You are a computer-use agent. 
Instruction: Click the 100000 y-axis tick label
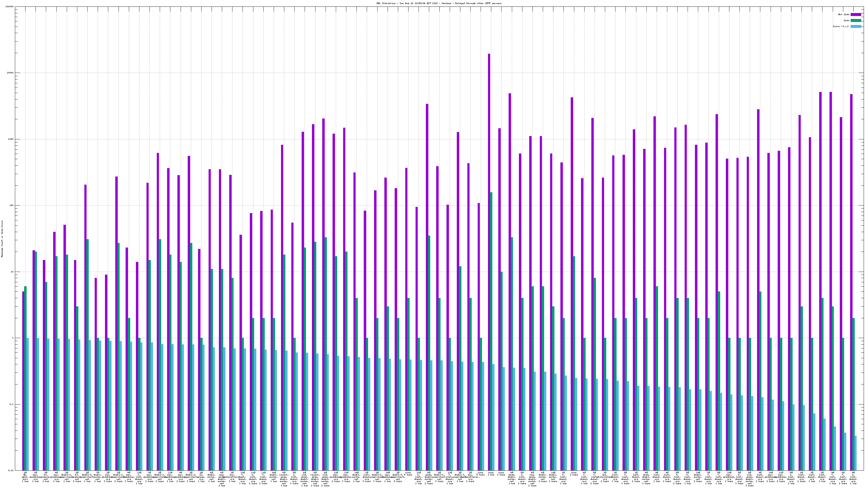coord(9,7)
